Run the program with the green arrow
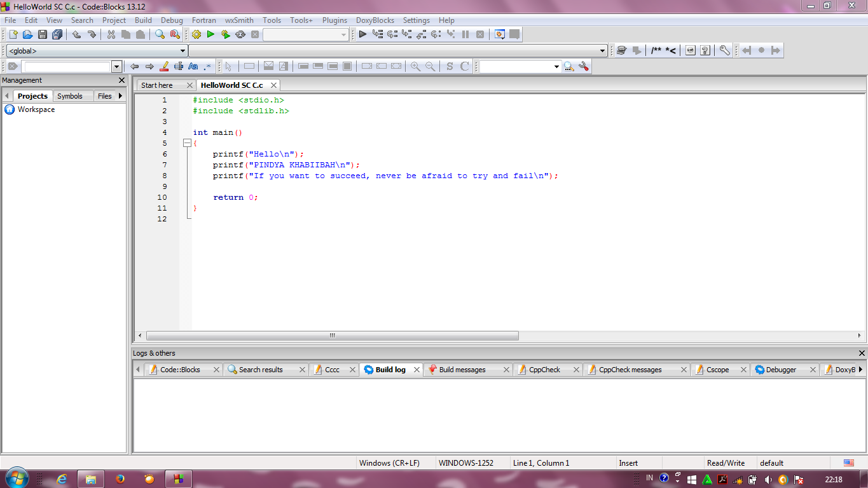Viewport: 868px width, 488px height. (x=210, y=34)
